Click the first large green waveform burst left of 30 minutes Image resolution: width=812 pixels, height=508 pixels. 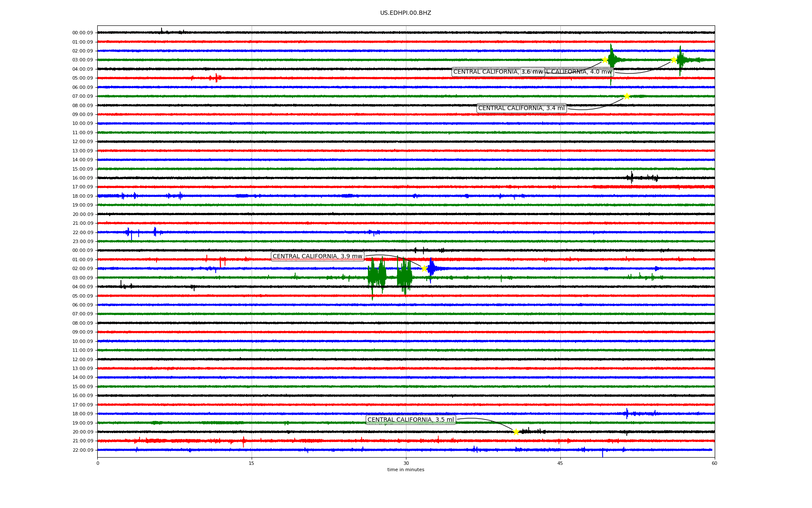pyautogui.click(x=376, y=277)
